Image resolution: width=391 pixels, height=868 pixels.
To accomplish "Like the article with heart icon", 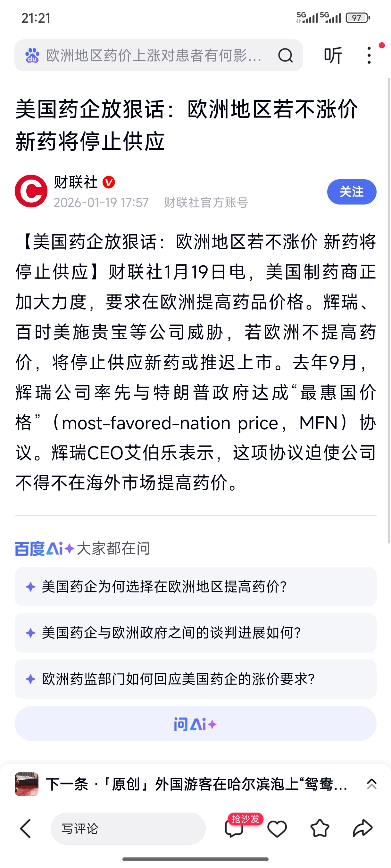I will 277,828.
